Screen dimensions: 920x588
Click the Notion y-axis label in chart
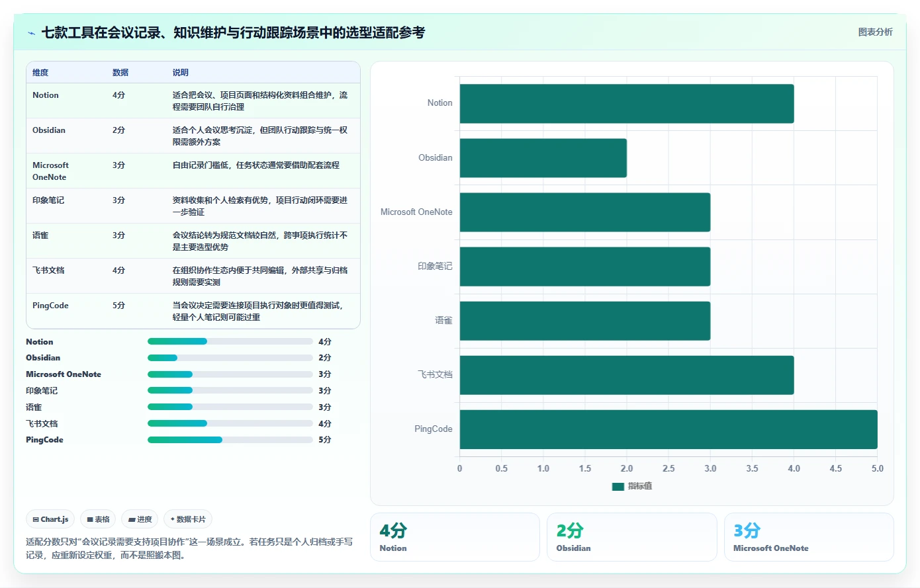[439, 103]
